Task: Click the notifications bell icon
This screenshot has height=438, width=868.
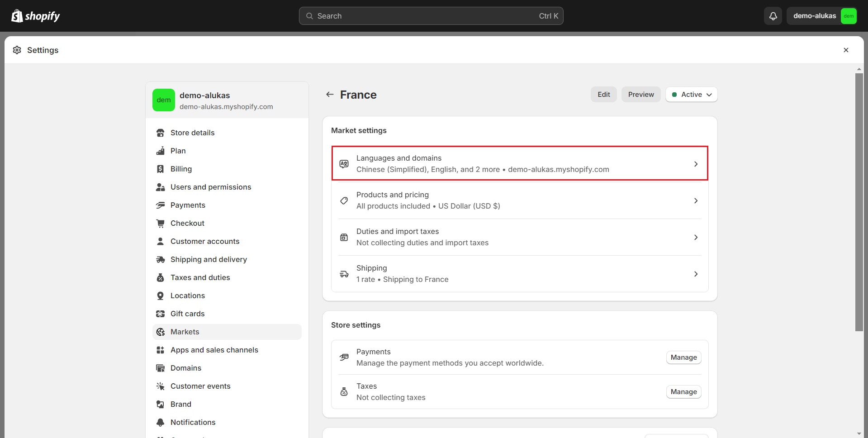Action: tap(773, 16)
